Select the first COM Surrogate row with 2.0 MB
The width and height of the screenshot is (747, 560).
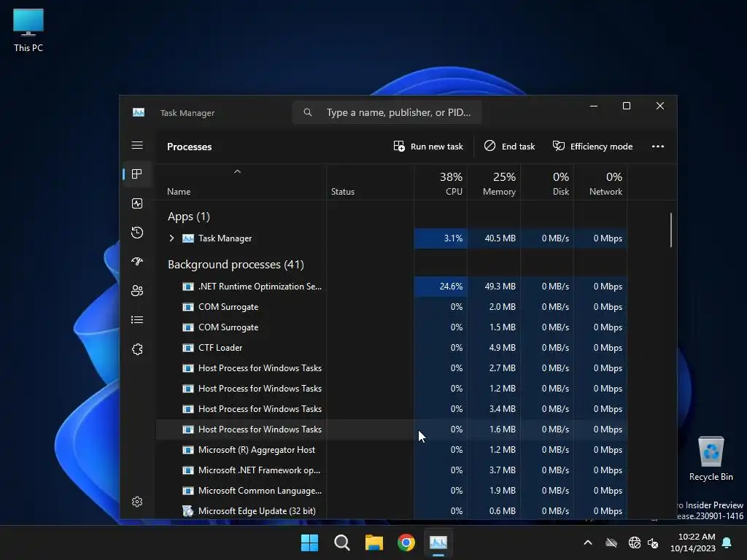391,307
